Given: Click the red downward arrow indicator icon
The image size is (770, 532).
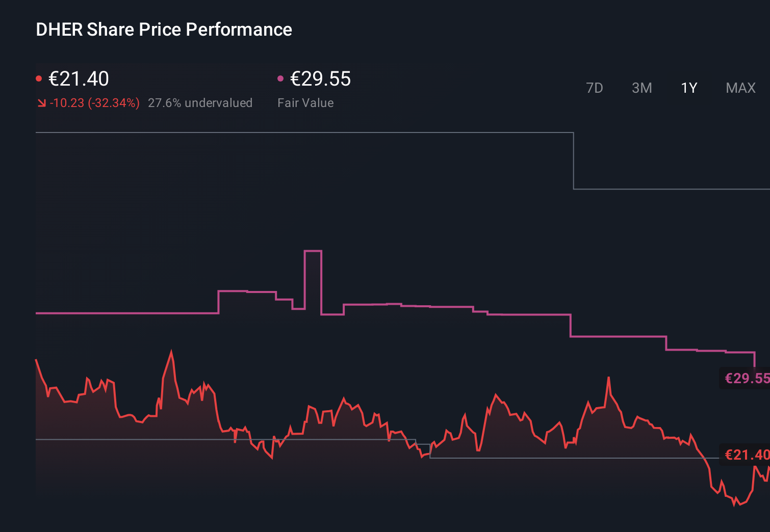Looking at the screenshot, I should click(41, 103).
